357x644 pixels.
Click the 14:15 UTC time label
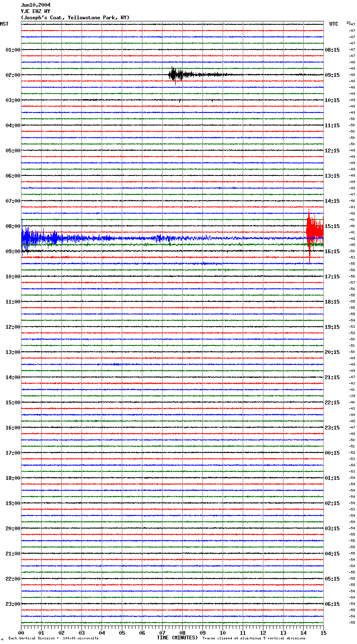(x=332, y=201)
